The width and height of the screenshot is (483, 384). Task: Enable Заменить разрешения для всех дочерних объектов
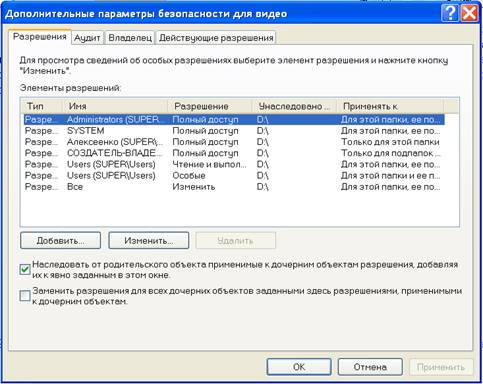coord(25,296)
